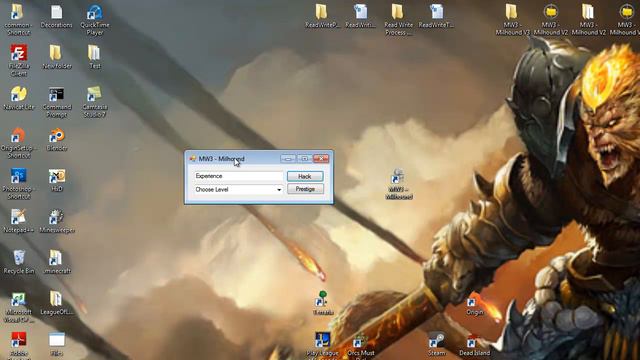Minimize the MW3 - Milhound window
Image resolution: width=640 pixels, height=360 pixels.
(288, 158)
